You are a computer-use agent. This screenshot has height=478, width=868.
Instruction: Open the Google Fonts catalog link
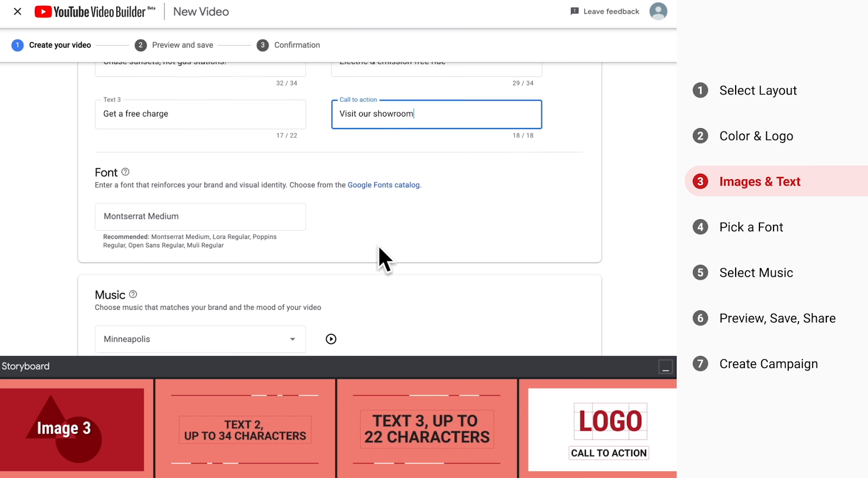tap(384, 185)
